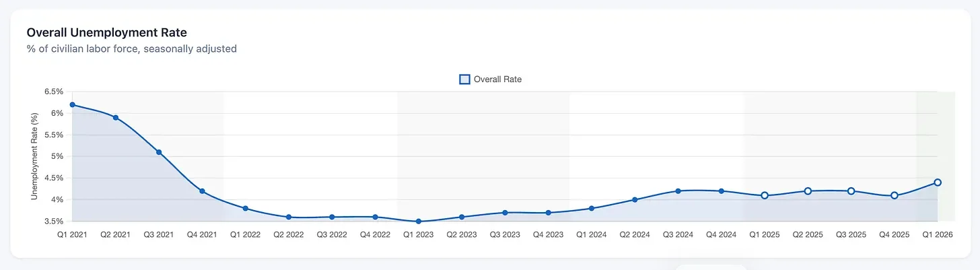The image size is (980, 270).
Task: Click the Unemployment Rate (%) axis title
Action: click(x=34, y=156)
